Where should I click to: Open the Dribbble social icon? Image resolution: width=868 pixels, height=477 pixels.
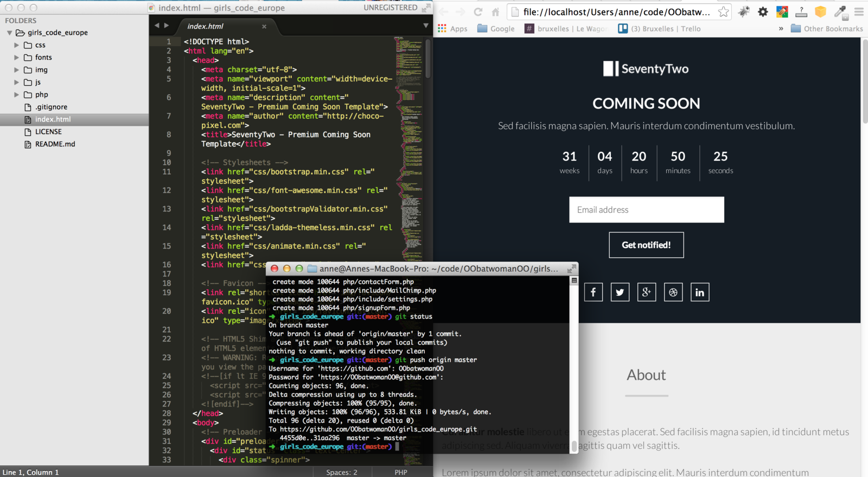pos(673,292)
